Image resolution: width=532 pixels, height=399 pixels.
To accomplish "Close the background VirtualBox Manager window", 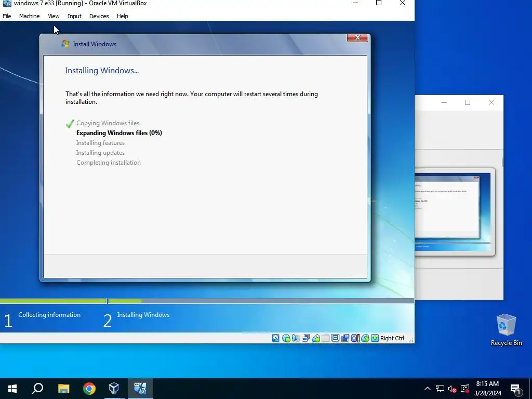I will coord(491,102).
